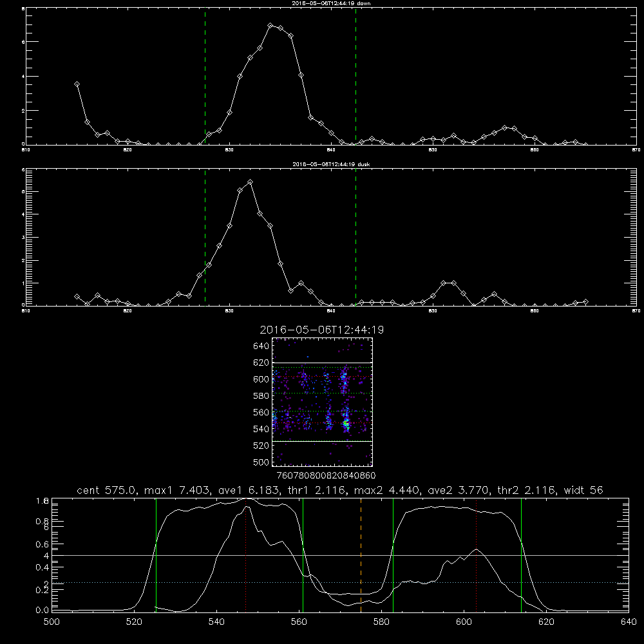Click the lower white horizontal line in spectrogram image
Screen dimensions: 644x644
tap(322, 441)
